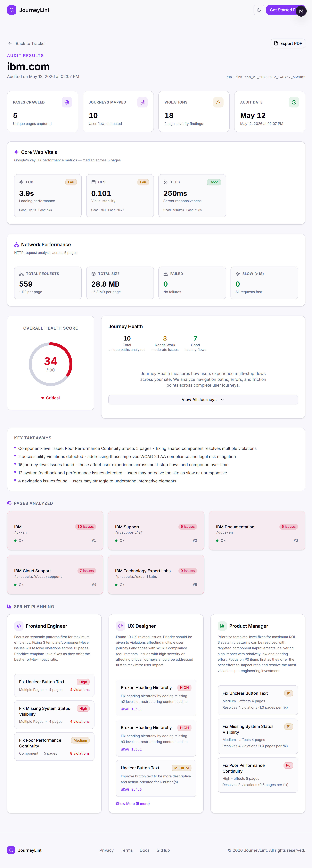The width and height of the screenshot is (312, 868).
Task: Click the Export PDF button
Action: (288, 43)
